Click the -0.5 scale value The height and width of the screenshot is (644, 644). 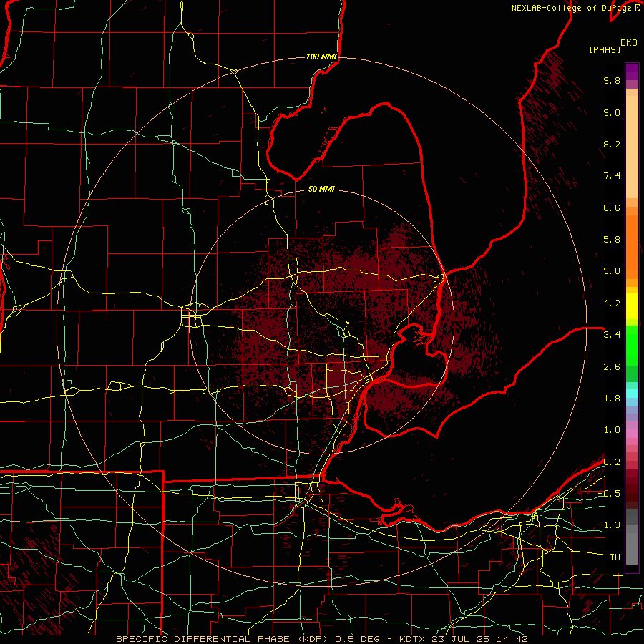[609, 493]
